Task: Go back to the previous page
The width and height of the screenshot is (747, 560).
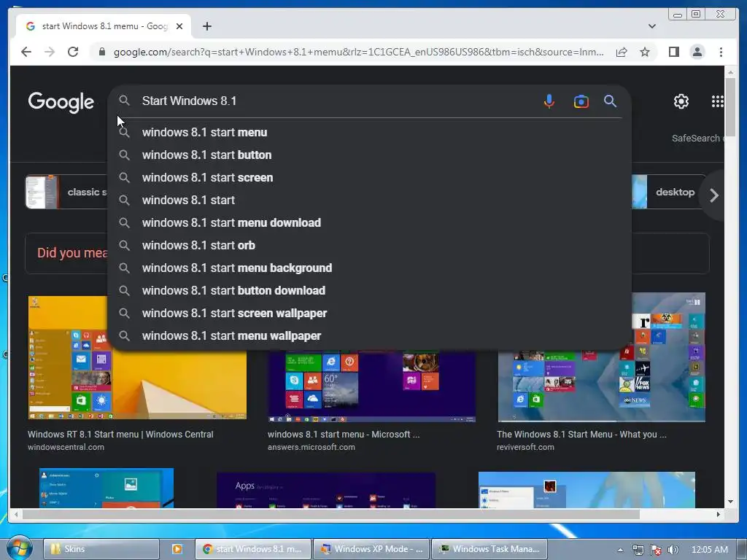Action: tap(26, 52)
